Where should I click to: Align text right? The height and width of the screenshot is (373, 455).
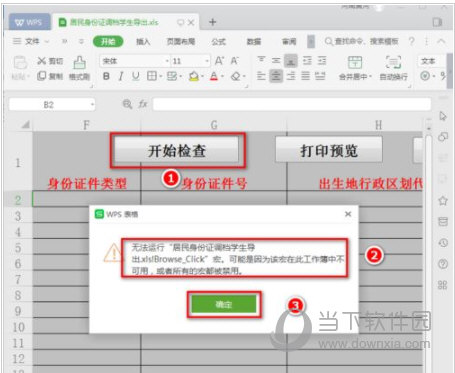pos(291,76)
